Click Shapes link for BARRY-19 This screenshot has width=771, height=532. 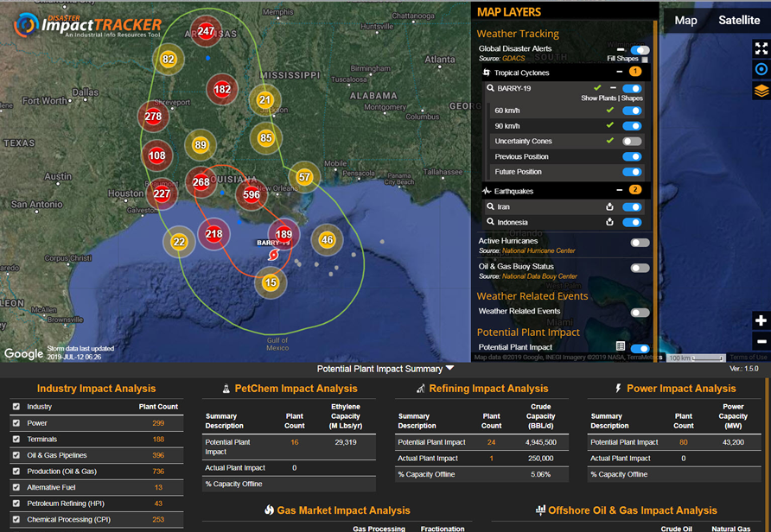coord(632,98)
